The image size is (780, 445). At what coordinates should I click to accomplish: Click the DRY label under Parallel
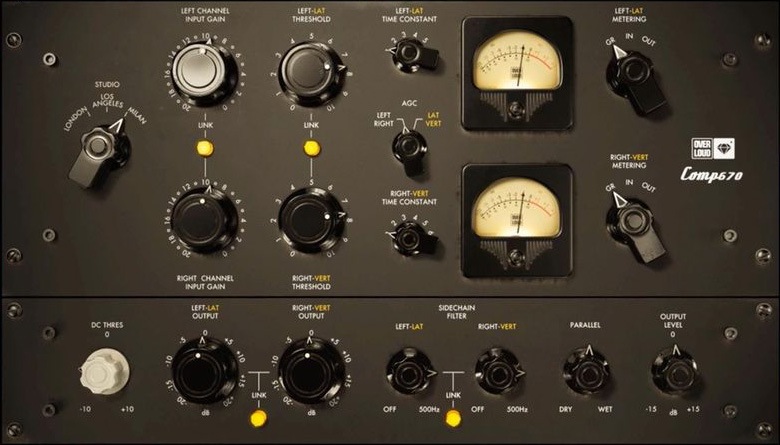point(566,410)
